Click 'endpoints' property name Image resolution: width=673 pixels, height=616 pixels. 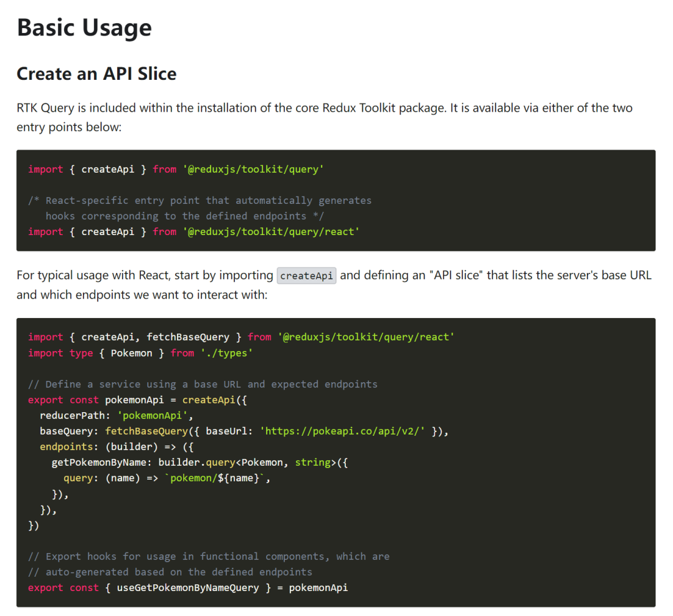66,447
